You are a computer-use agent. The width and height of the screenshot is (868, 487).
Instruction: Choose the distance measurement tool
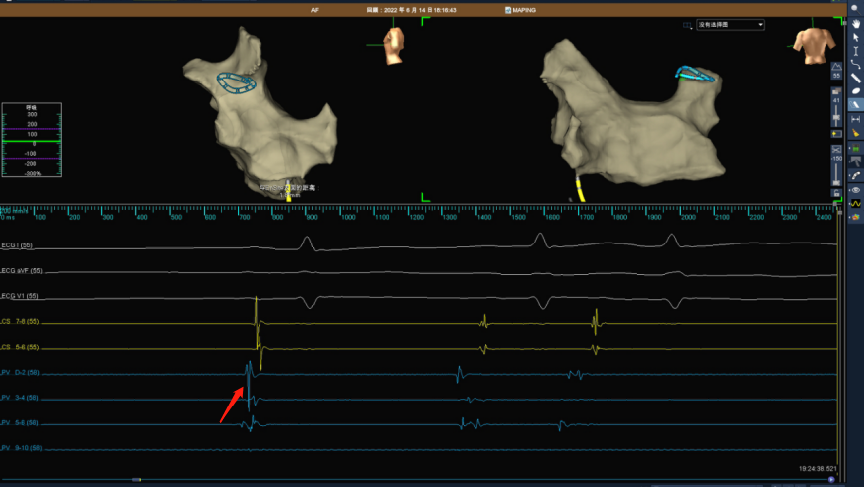coord(856,119)
